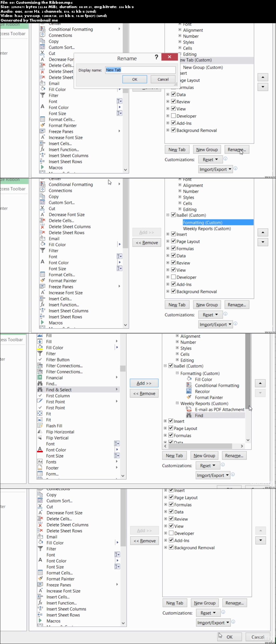Toggle Background Removal checkbox in OK/Cancel frame

tap(171, 547)
